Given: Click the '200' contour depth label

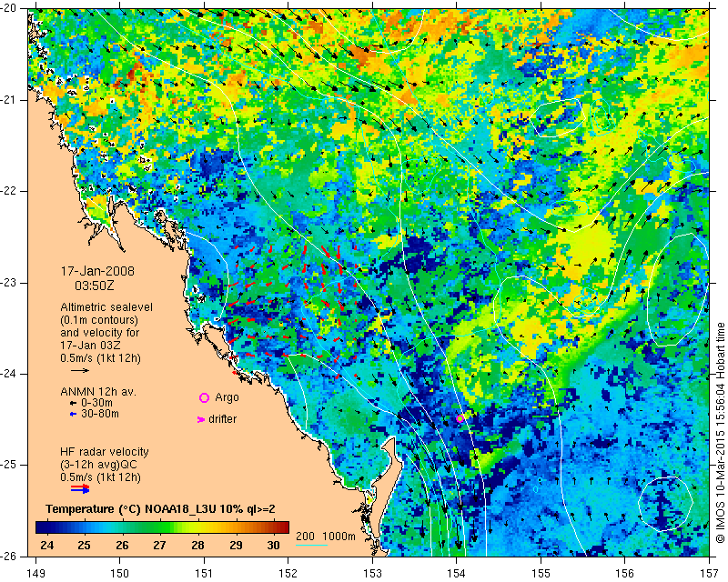Looking at the screenshot, I should pyautogui.click(x=305, y=536).
